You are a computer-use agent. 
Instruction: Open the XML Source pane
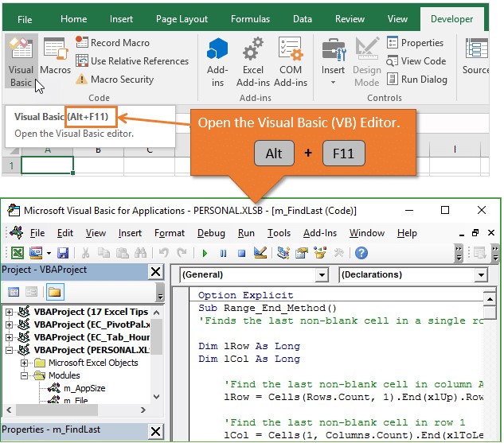[x=475, y=57]
